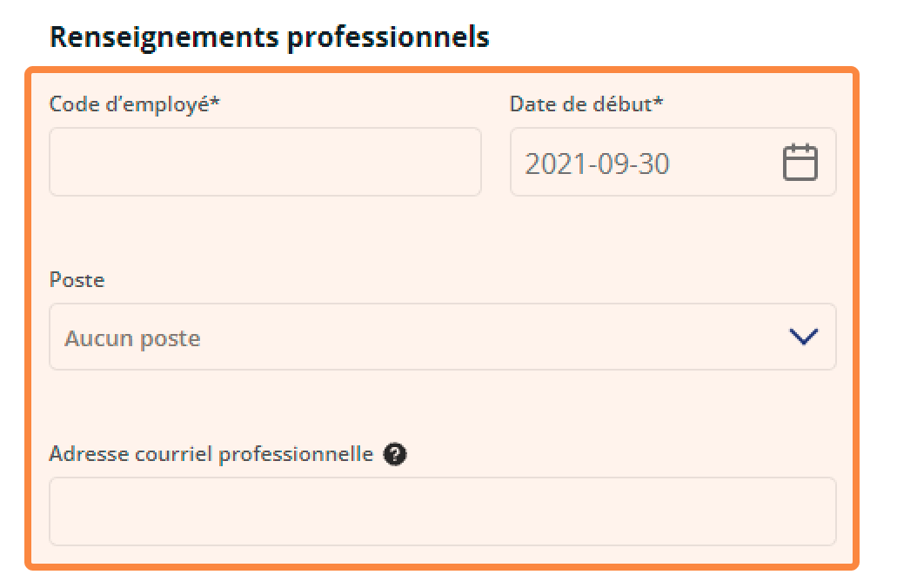Select the Date de début input field

tap(673, 162)
